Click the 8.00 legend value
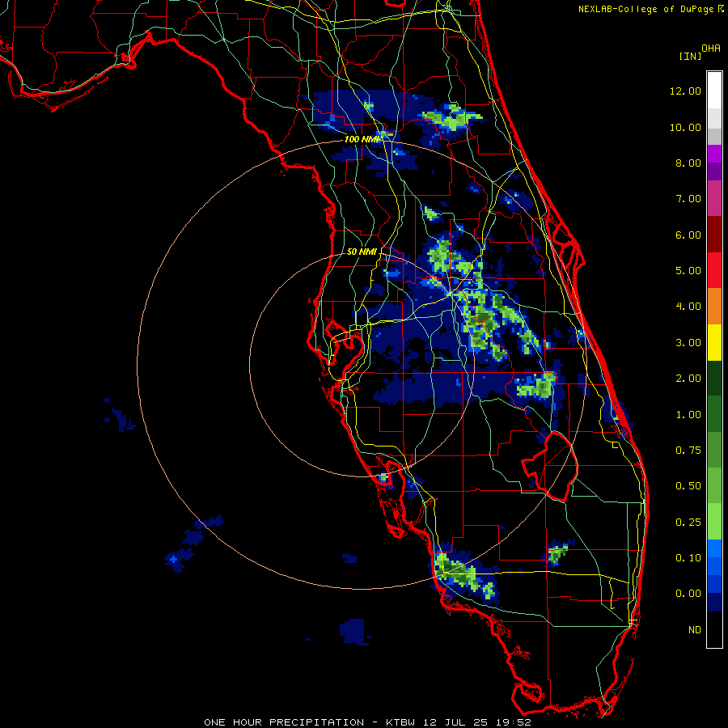Image resolution: width=728 pixels, height=728 pixels. 688,163
